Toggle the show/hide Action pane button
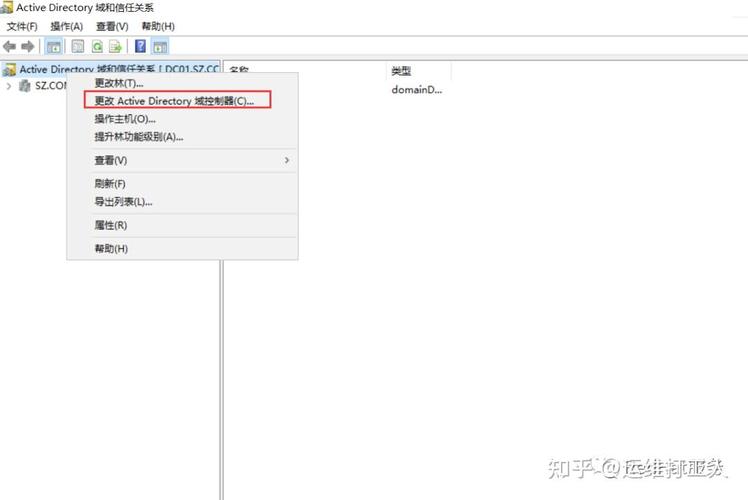The width and height of the screenshot is (748, 500). [160, 46]
